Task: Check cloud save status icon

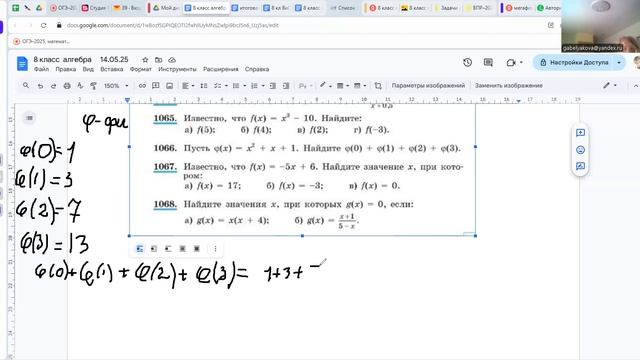Action: coord(172,60)
